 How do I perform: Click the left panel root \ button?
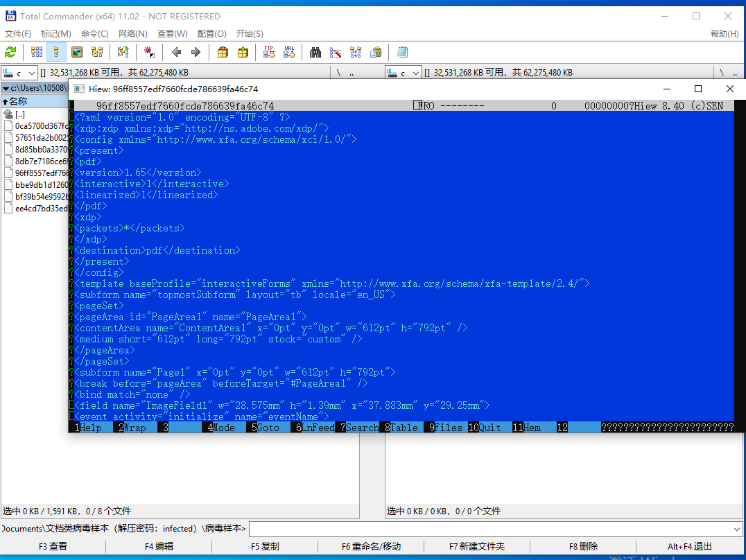338,73
